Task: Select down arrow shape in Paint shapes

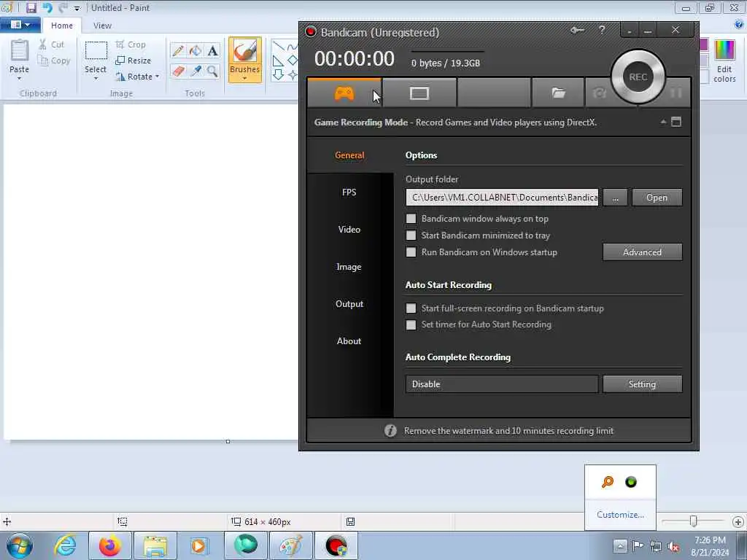Action: [278, 74]
